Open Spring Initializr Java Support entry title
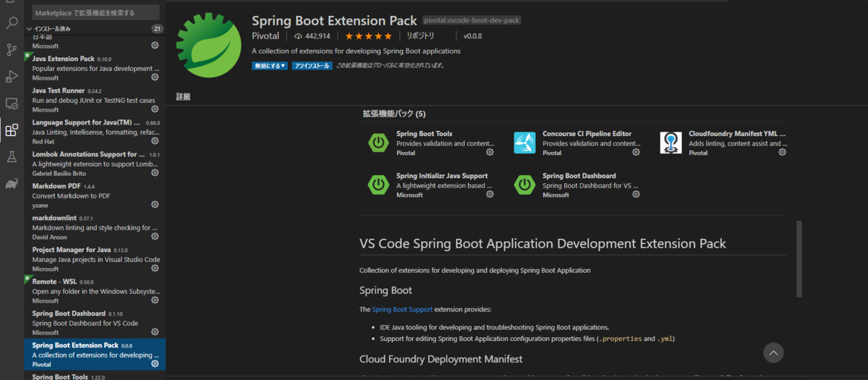The height and width of the screenshot is (380, 868). click(x=442, y=176)
